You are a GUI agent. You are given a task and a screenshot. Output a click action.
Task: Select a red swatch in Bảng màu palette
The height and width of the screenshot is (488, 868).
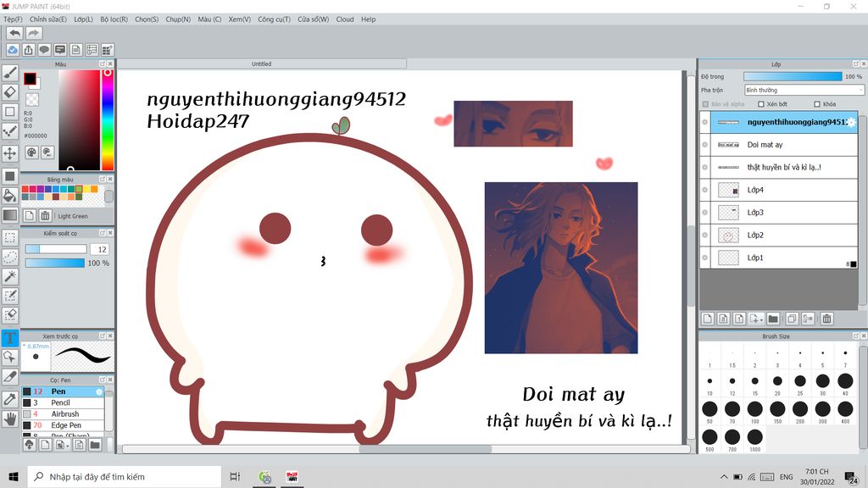point(25,188)
